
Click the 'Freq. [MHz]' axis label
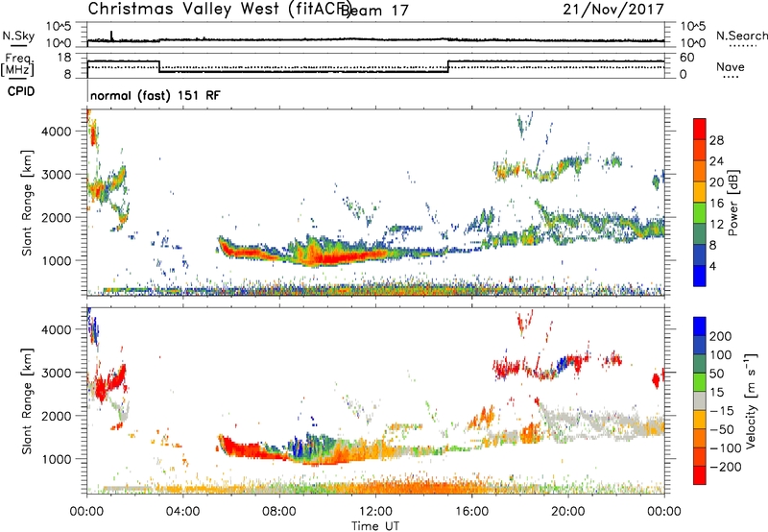[x=18, y=65]
